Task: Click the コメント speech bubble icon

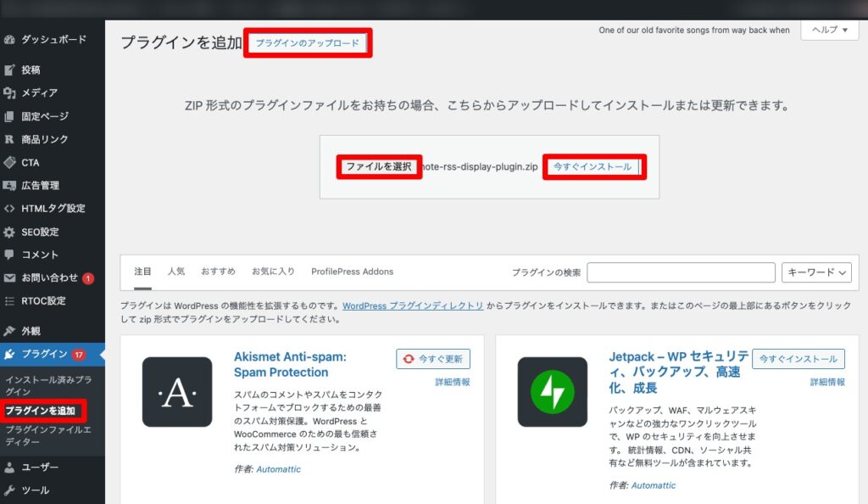Action: coord(9,255)
